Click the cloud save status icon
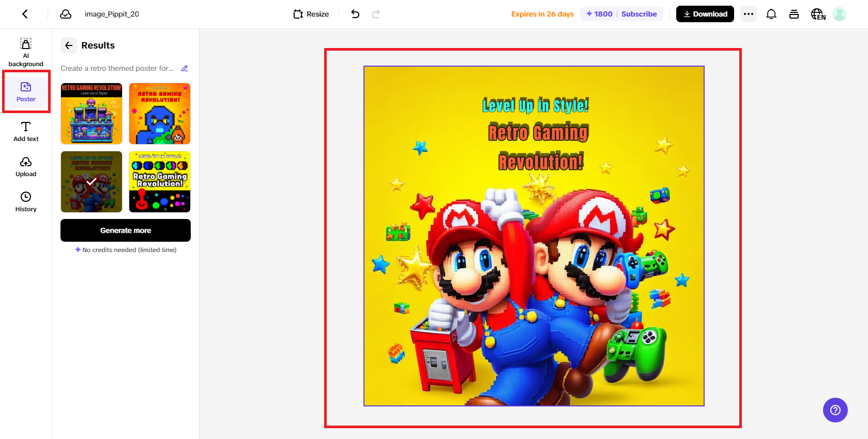 tap(66, 14)
